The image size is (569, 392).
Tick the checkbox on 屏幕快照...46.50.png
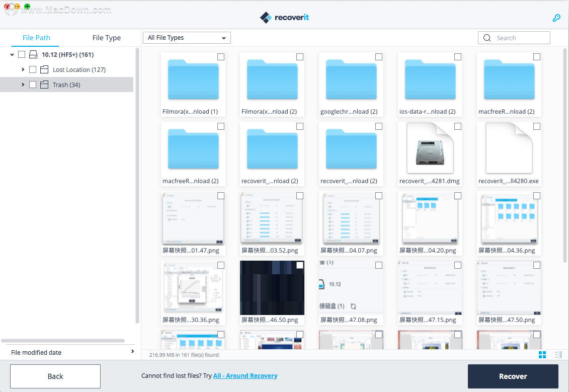(300, 265)
